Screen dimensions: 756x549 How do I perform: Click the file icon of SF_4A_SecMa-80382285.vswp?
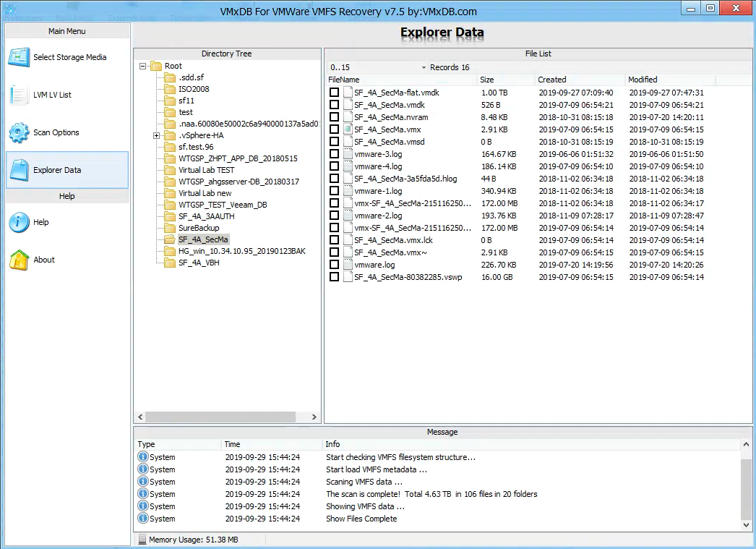click(x=348, y=277)
